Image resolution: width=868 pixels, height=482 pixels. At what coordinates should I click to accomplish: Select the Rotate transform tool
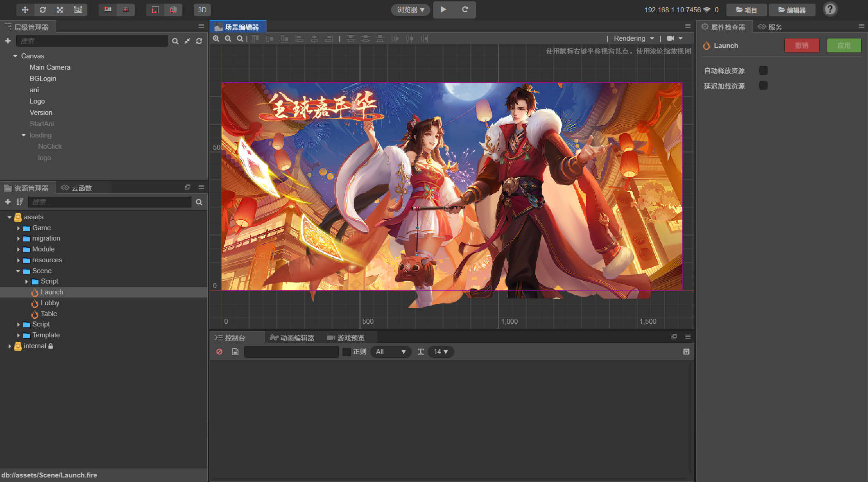pyautogui.click(x=43, y=9)
